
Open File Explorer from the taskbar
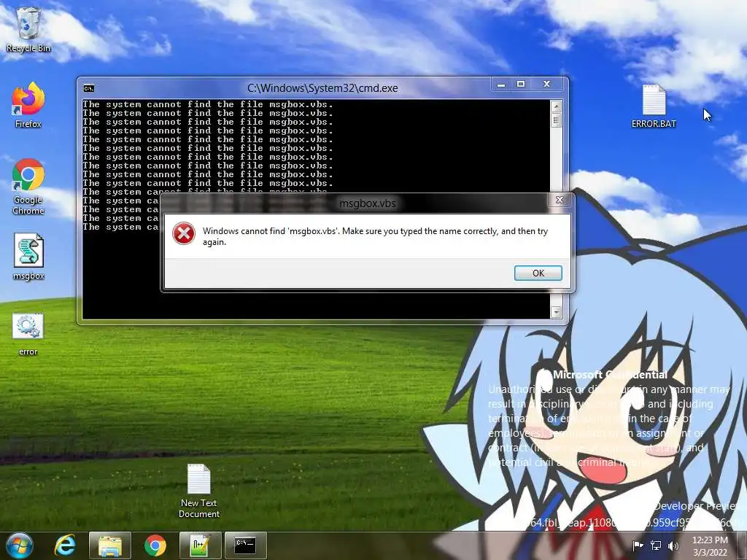coord(110,545)
